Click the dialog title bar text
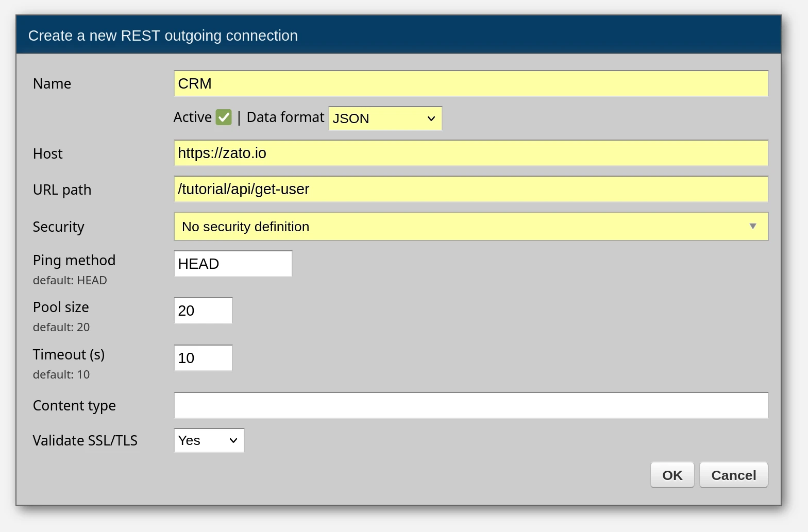Screen dimensions: 808x532 tap(163, 36)
